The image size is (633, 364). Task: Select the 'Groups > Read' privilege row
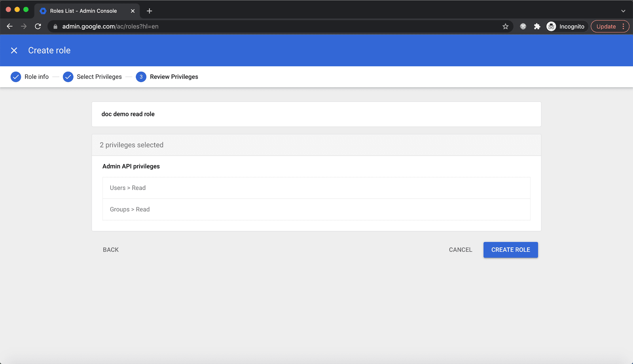point(316,209)
